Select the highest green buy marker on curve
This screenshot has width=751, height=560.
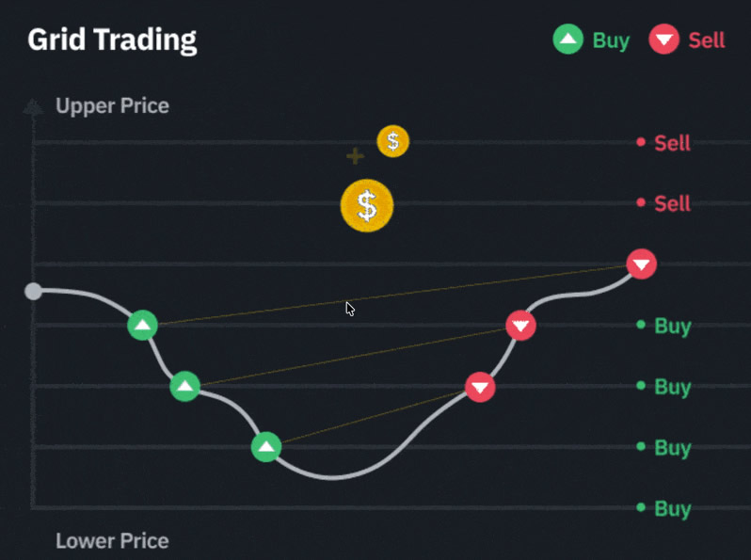click(x=142, y=326)
